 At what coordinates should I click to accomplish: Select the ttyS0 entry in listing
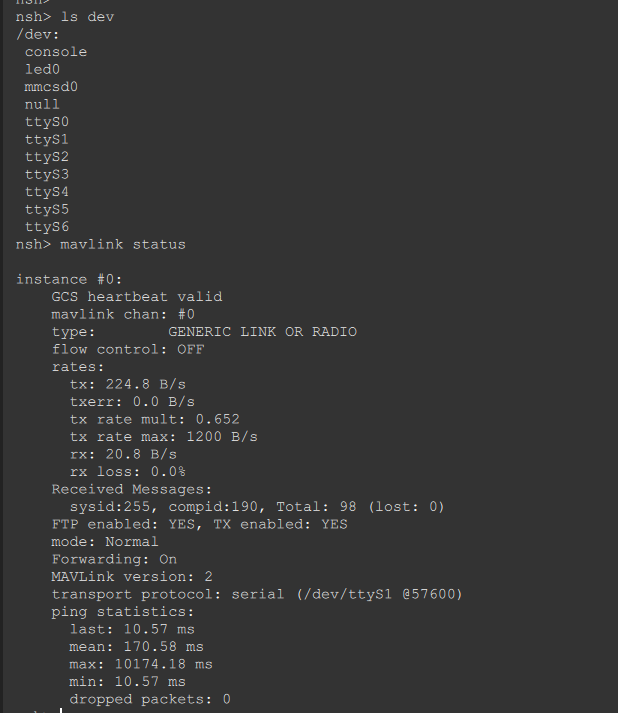point(47,122)
